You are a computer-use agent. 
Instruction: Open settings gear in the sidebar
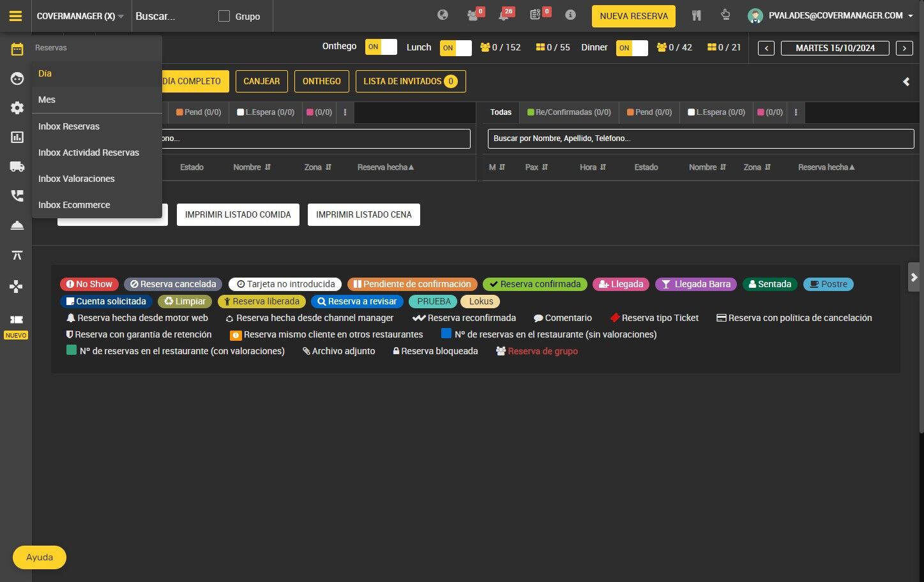coord(17,108)
